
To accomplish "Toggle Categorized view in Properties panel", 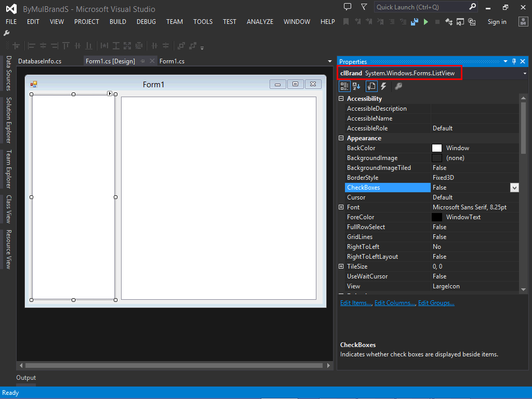I will 344,87.
